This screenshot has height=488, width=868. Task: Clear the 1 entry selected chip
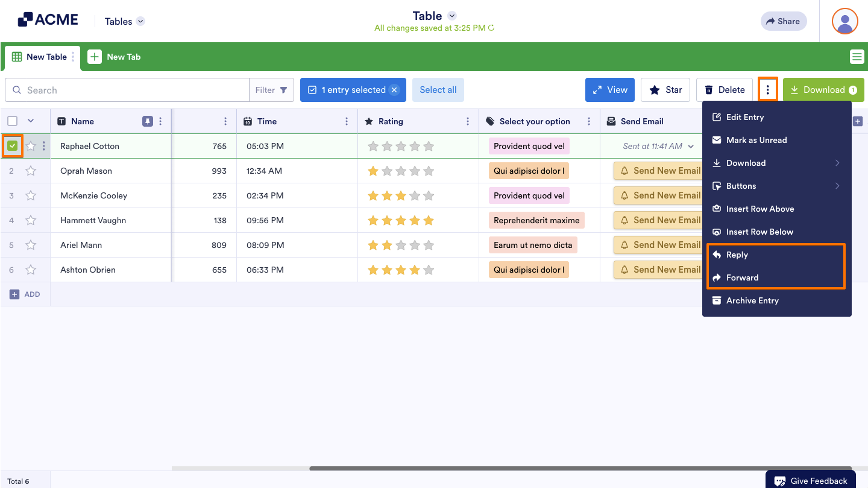point(394,90)
